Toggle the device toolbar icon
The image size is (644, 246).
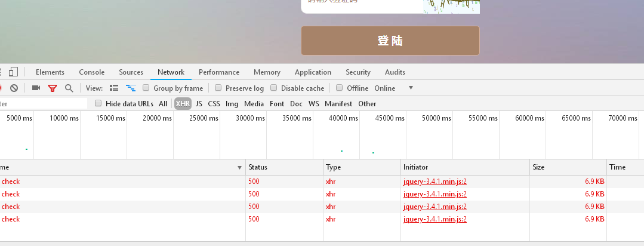[x=13, y=72]
